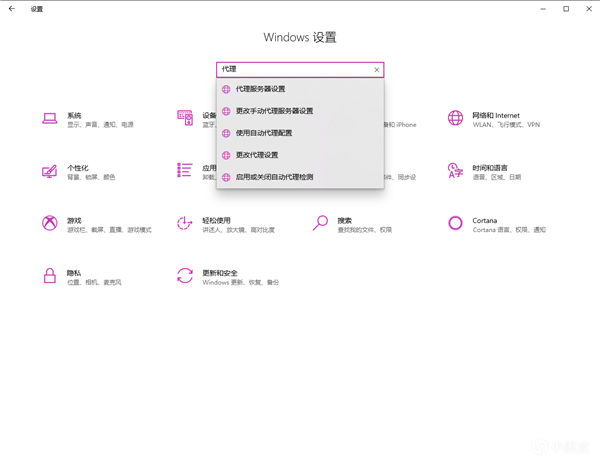
Task: Go back with the arrow in title bar
Action: (12, 8)
